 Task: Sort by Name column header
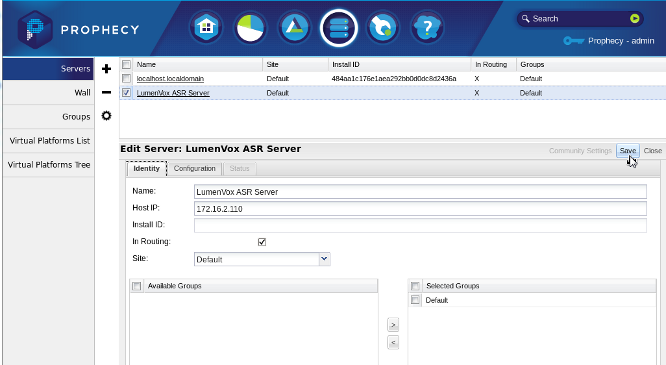(x=198, y=65)
